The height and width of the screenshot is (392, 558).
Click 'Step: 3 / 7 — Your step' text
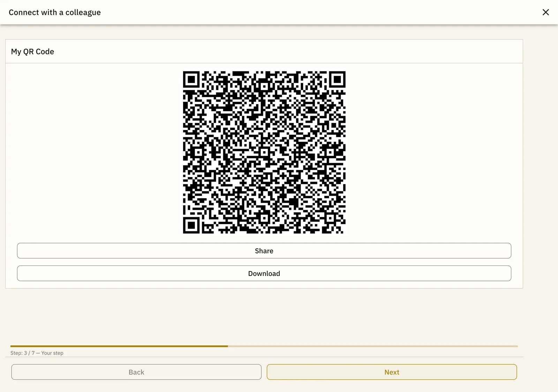[37, 353]
